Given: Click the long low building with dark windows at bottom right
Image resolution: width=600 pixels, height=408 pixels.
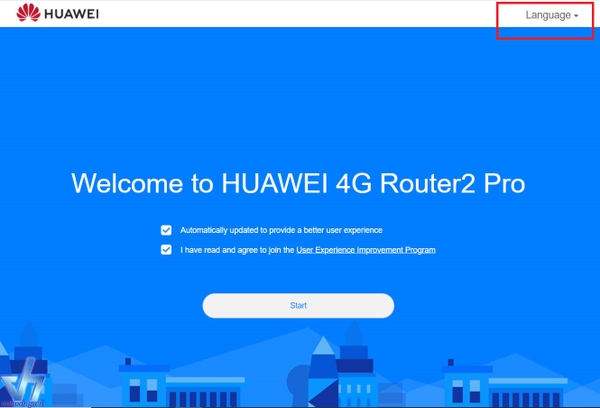Looking at the screenshot, I should coord(528,392).
